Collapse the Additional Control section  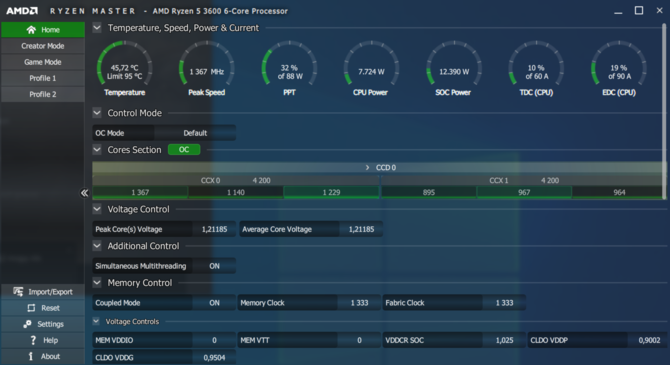(x=97, y=246)
